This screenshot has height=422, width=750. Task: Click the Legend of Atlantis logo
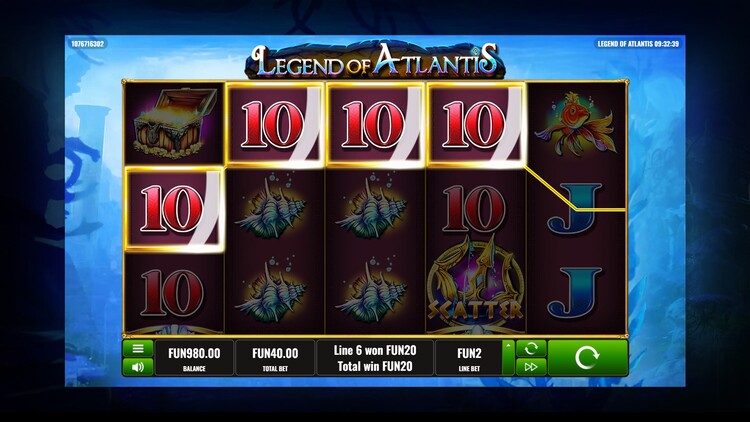pyautogui.click(x=374, y=61)
